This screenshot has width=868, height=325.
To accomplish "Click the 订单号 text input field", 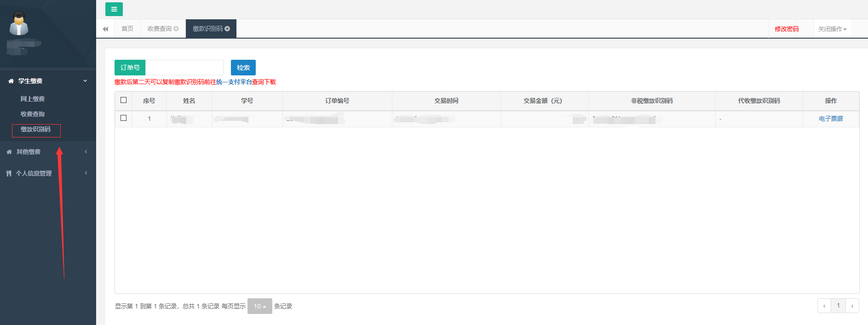I will click(x=184, y=68).
